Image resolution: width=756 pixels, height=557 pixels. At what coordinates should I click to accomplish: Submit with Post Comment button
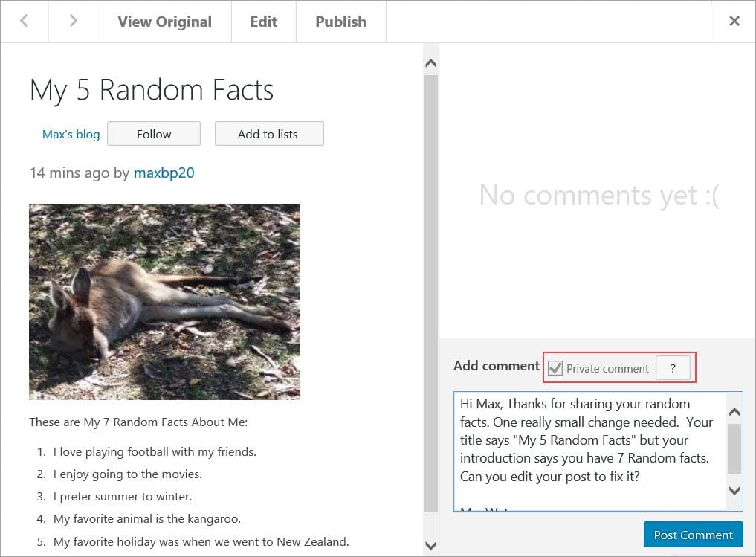pyautogui.click(x=693, y=535)
